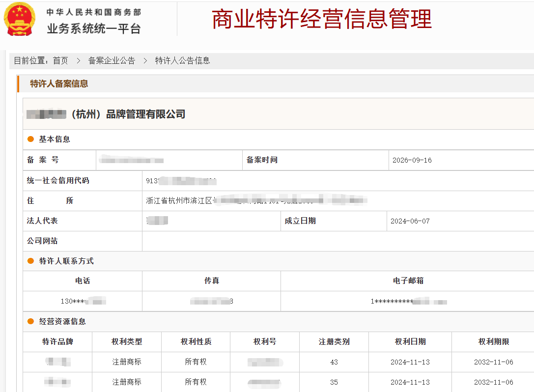Go to 首页 in breadcrumb
This screenshot has width=534, height=392.
(60, 60)
